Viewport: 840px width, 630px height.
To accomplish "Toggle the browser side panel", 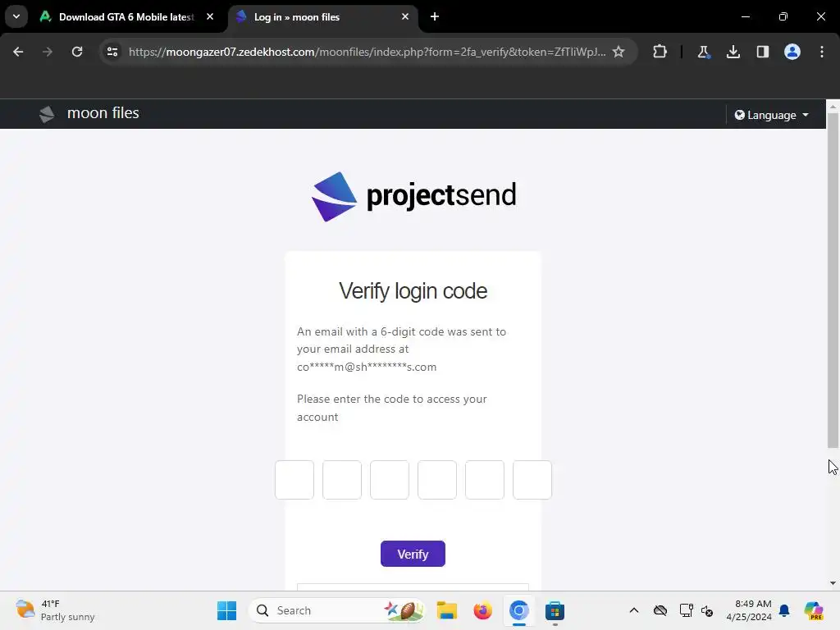I will pos(762,52).
